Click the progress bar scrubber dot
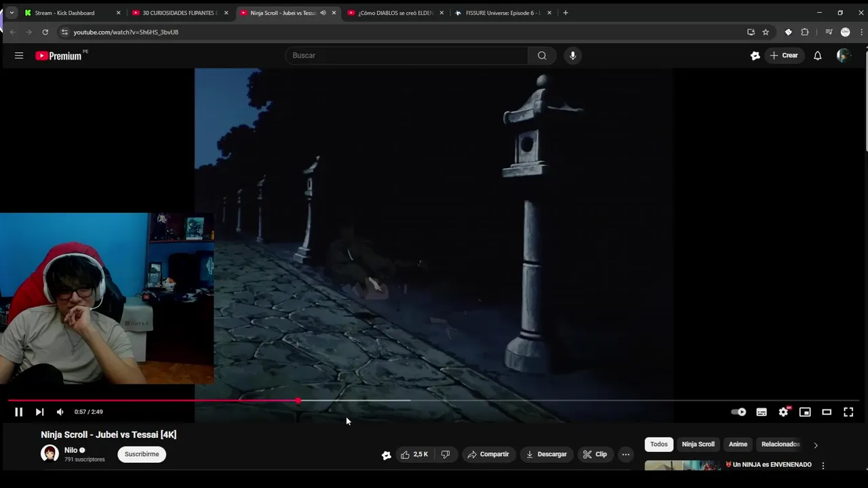868x488 pixels. click(x=298, y=401)
